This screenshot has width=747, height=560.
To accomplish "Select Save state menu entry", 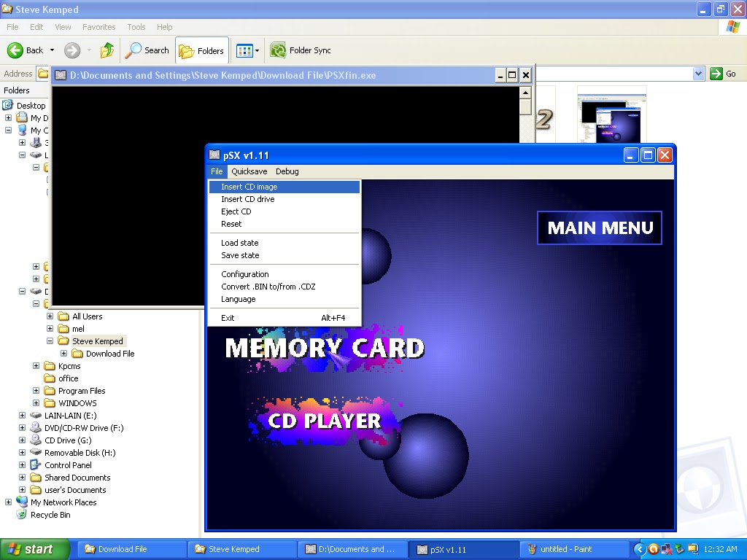I will pos(284,255).
